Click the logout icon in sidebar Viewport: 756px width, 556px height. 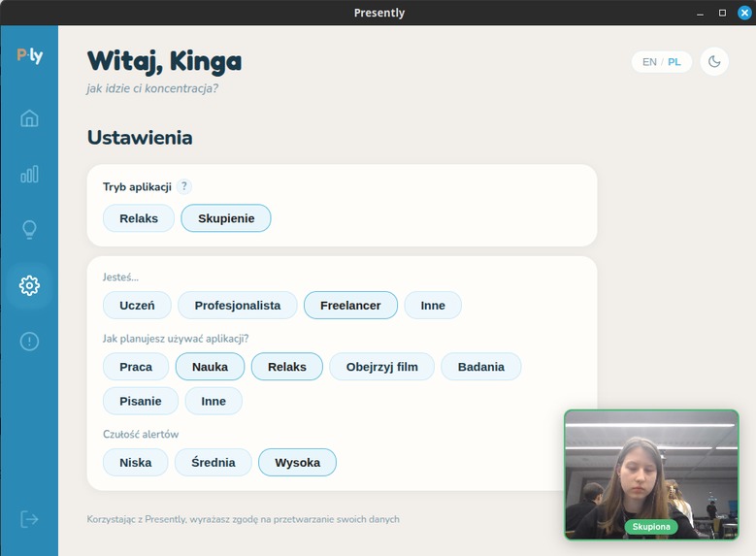point(29,519)
